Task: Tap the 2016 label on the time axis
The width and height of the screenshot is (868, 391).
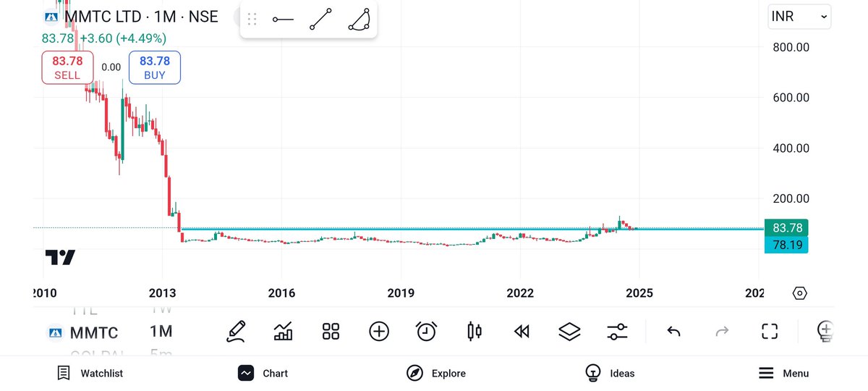Action: pos(281,293)
